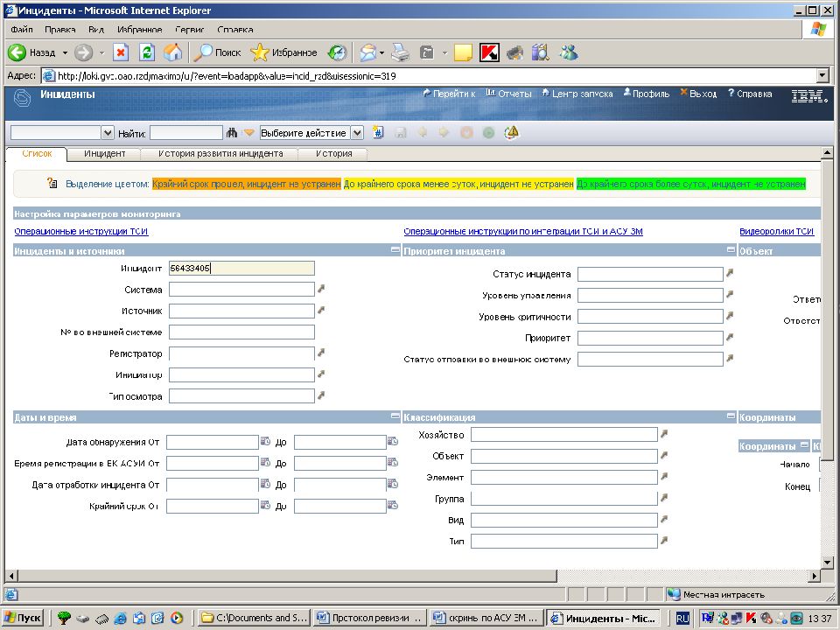Click the IE Print icon
840x630 pixels.
pos(400,52)
